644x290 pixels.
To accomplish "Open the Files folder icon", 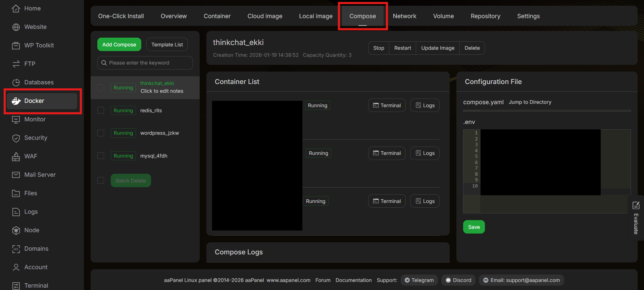I will (16, 193).
